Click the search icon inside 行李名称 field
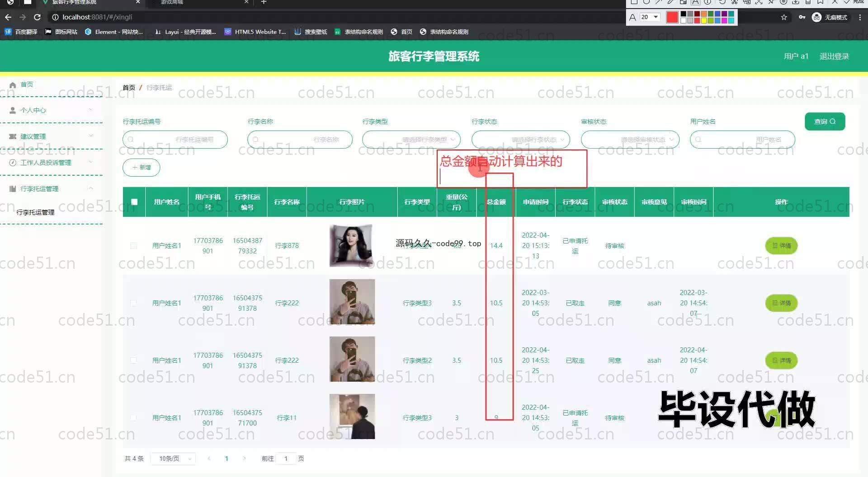Image resolution: width=868 pixels, height=477 pixels. 255,140
